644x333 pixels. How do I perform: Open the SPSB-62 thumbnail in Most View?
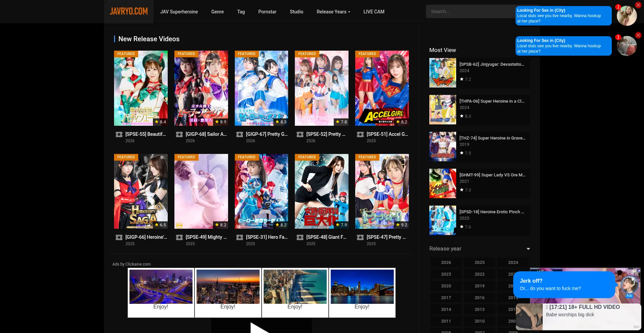(x=442, y=73)
